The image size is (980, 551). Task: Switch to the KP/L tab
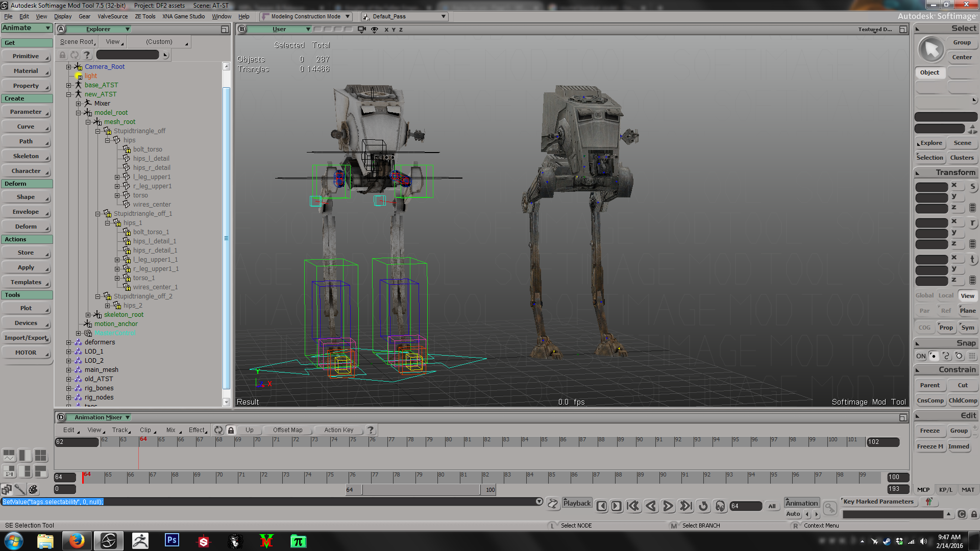click(946, 490)
